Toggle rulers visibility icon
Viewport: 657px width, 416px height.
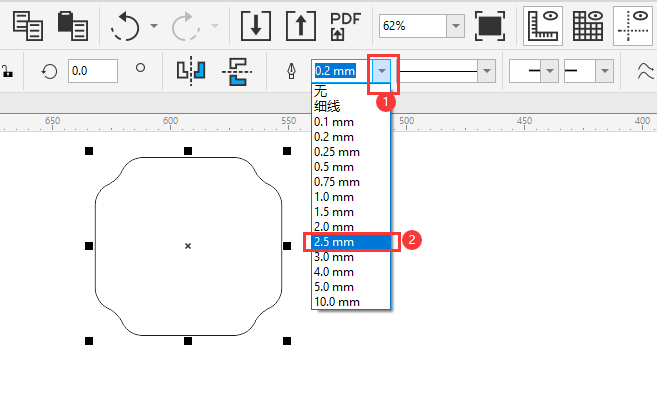tap(543, 26)
